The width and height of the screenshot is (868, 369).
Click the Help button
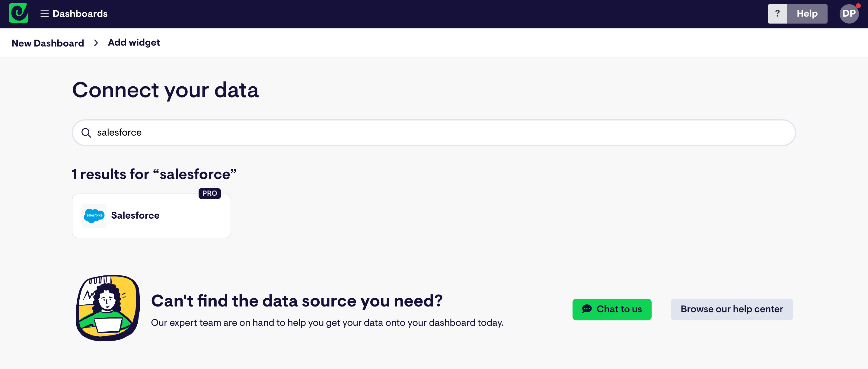(x=807, y=14)
